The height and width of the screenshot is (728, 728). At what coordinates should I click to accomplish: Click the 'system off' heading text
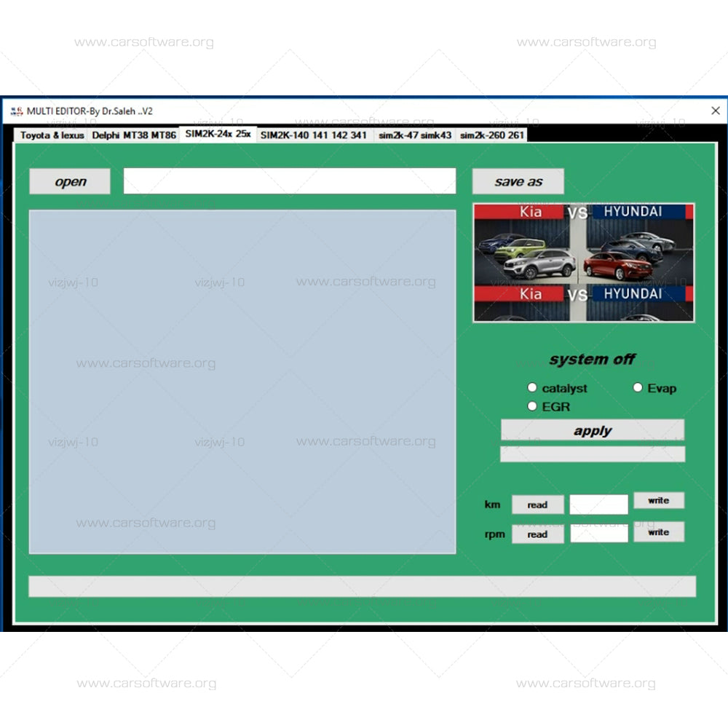click(592, 360)
